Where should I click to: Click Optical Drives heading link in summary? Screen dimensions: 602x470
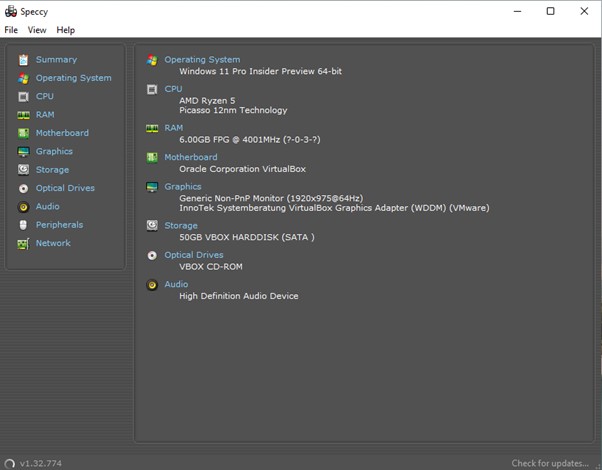(x=194, y=255)
